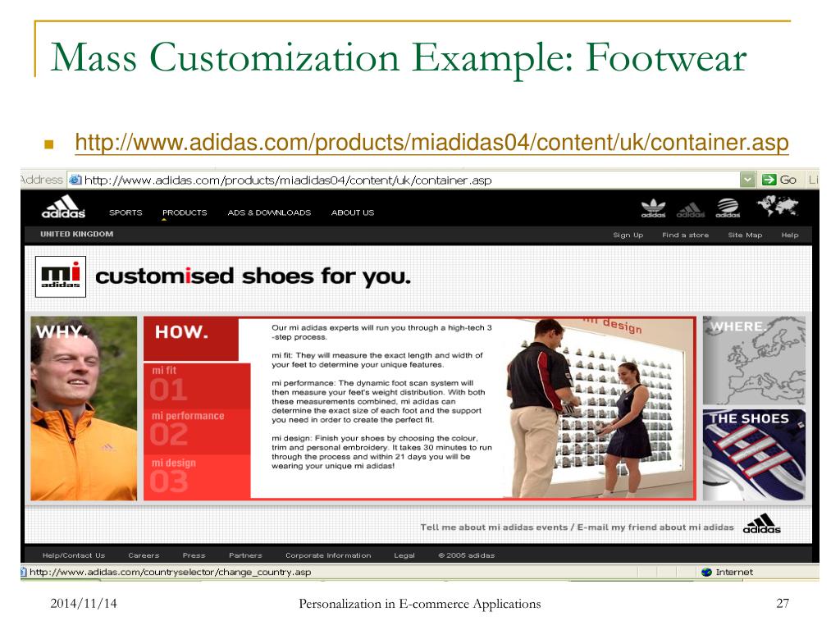Click the Personalization in E-commerce Applications footer

point(419,605)
